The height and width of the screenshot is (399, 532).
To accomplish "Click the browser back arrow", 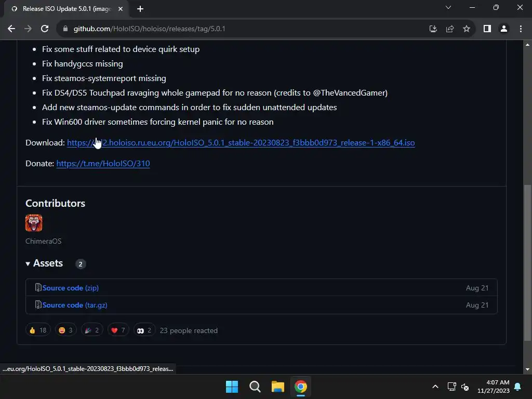I will 11,29.
